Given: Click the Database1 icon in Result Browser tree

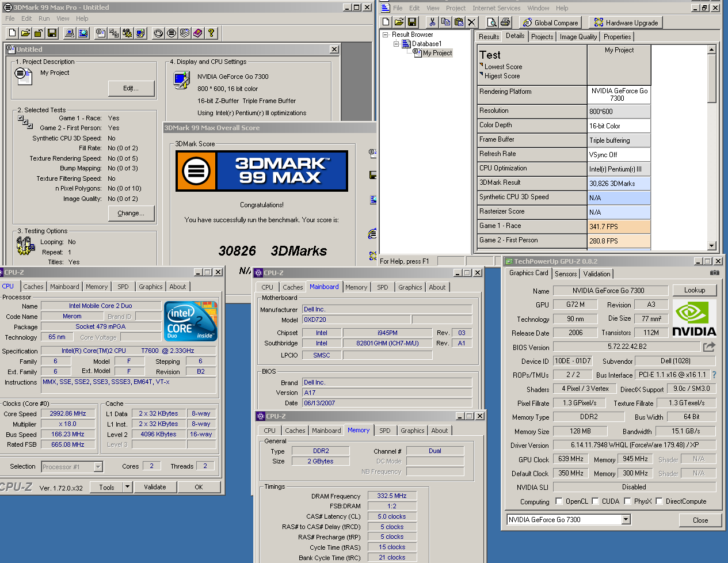Looking at the screenshot, I should (406, 44).
